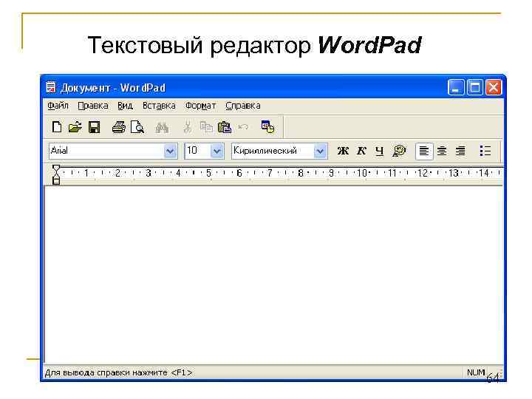The width and height of the screenshot is (532, 399).
Task: Toggle underline formatting (Ч button)
Action: tap(380, 151)
